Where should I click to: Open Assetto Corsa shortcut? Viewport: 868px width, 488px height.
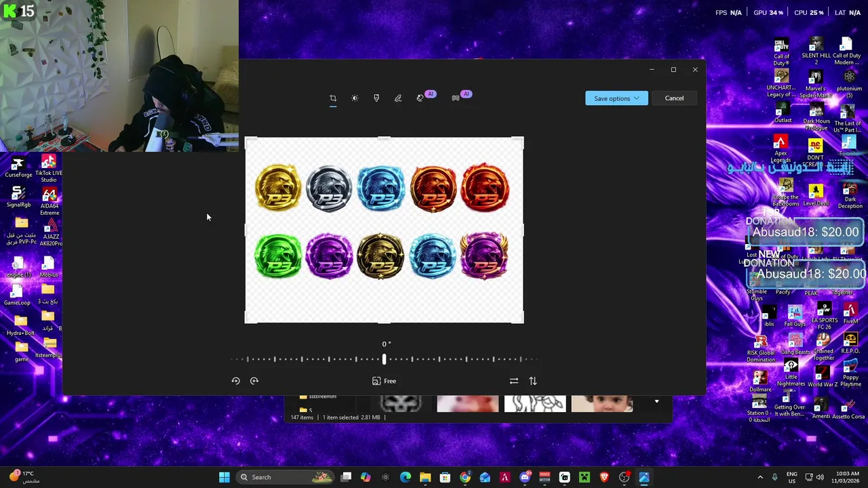(848, 409)
